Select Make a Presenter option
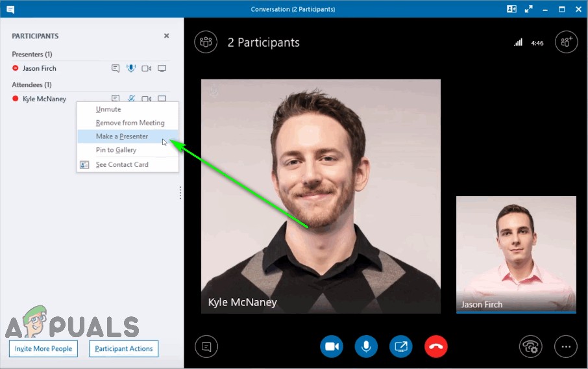Screen dimensions: 588x369 click(127, 136)
